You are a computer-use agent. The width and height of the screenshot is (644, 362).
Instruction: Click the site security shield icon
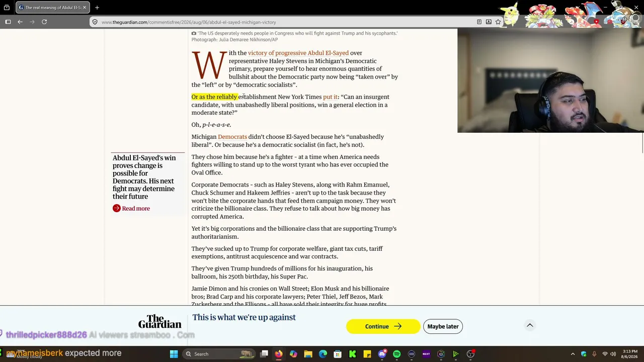coord(95,22)
